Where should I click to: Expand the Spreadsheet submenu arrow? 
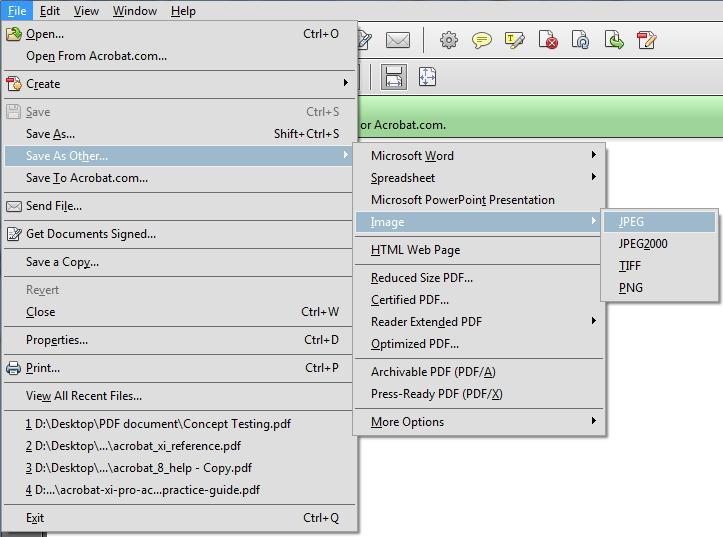pyautogui.click(x=594, y=177)
